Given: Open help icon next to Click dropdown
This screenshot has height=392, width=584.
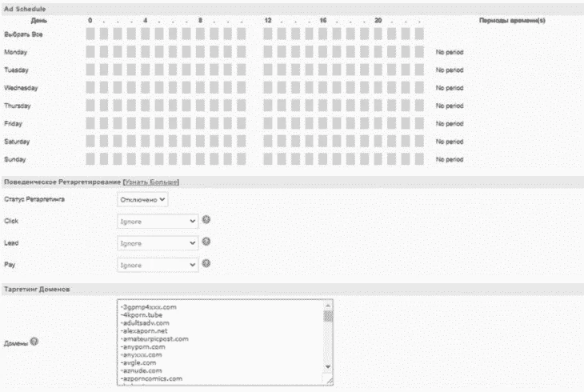Looking at the screenshot, I should pos(206,220).
